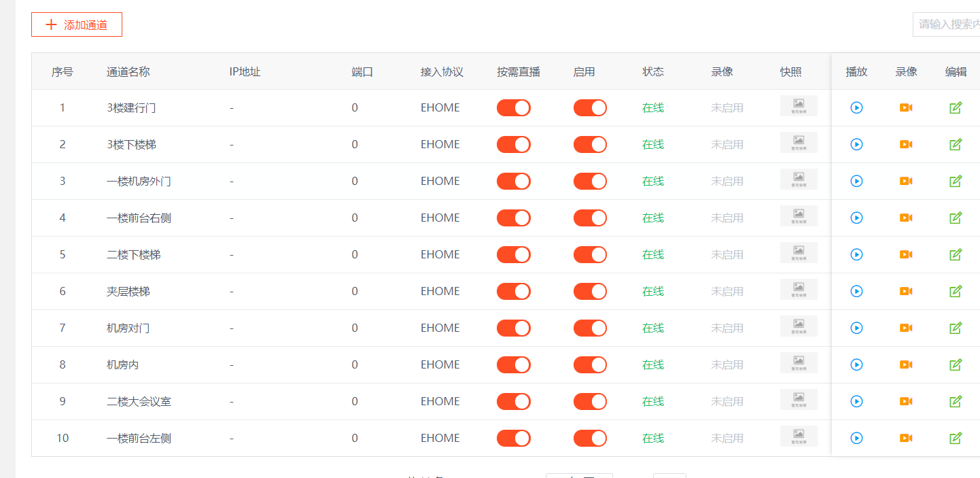Edit the 夹层楼梯 channel
Image resolution: width=980 pixels, height=478 pixels.
click(956, 291)
